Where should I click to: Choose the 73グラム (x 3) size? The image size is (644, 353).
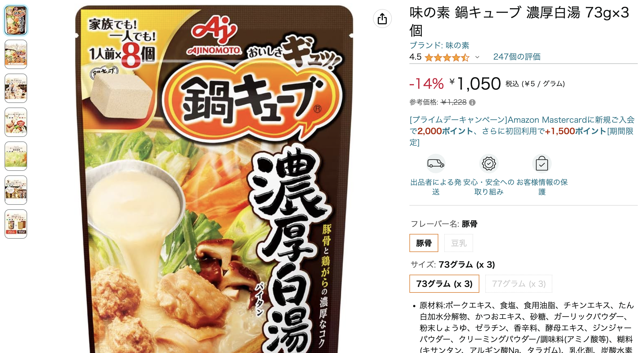(444, 284)
